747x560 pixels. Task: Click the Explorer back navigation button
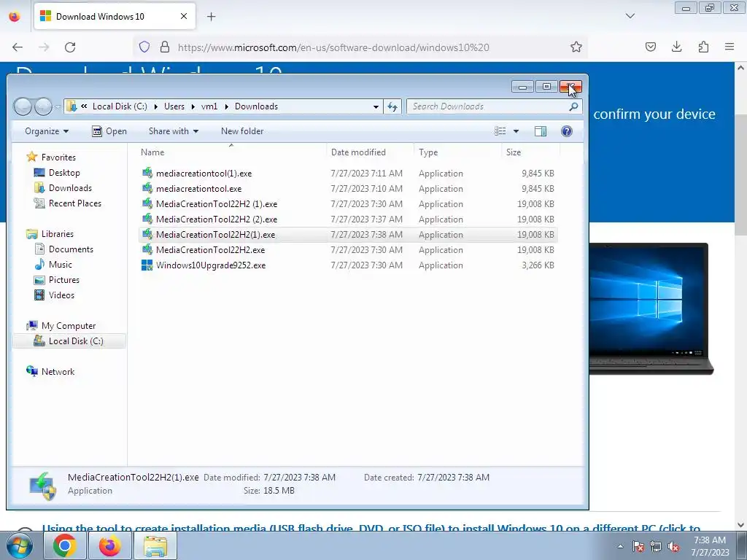[23, 106]
